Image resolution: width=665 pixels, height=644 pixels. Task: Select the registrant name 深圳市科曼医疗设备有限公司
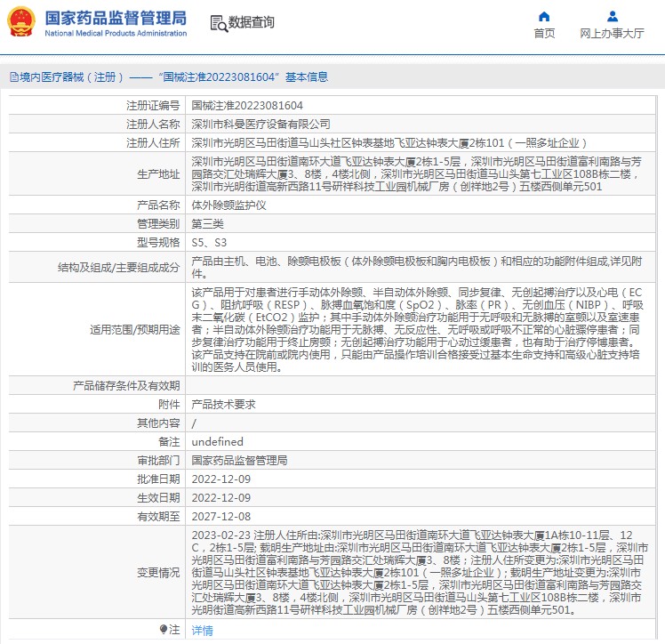tap(260, 124)
